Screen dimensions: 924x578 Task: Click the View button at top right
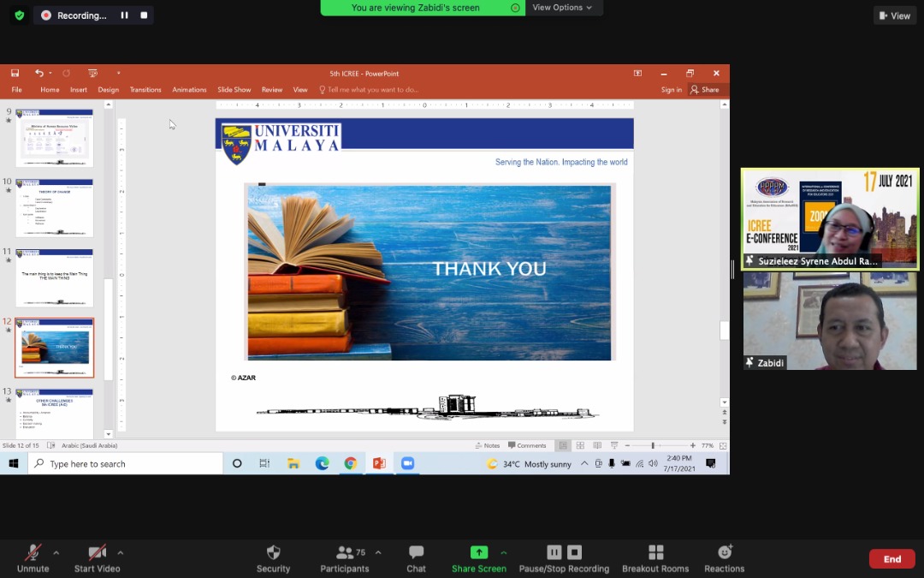[894, 15]
